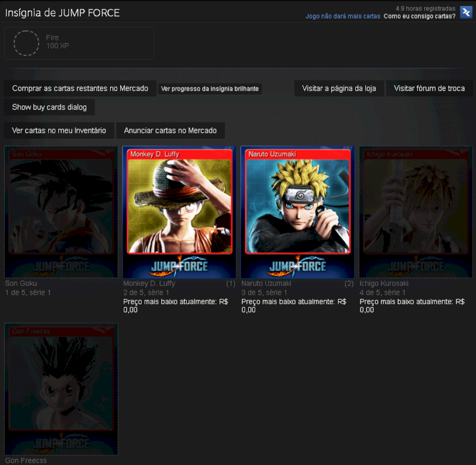This screenshot has height=465, width=476.
Task: Open 'Visitar fórum de troca'
Action: tap(429, 89)
